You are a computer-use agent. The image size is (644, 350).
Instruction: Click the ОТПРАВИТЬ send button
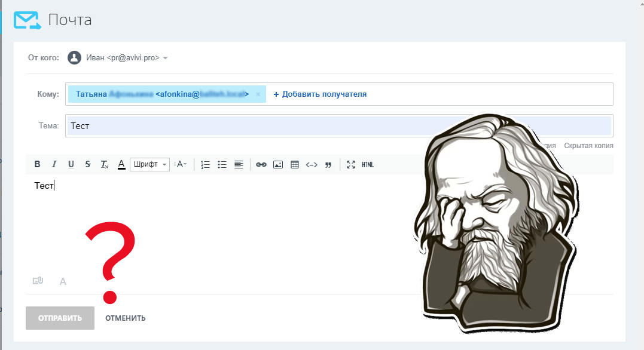(x=60, y=318)
